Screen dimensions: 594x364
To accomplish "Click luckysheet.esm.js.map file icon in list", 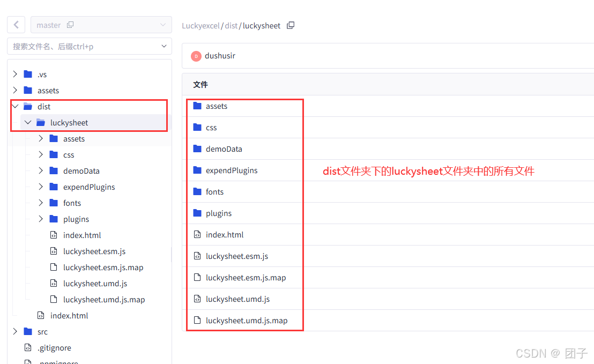I will [197, 277].
